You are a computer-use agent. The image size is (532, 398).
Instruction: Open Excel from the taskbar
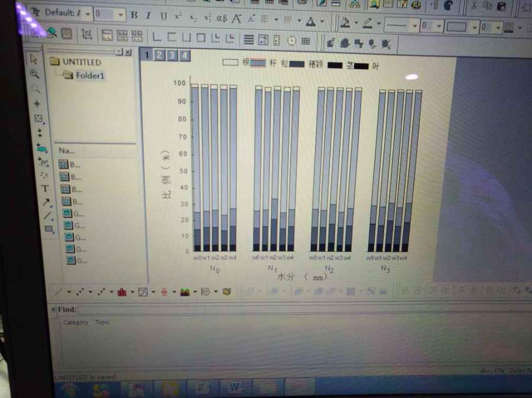pos(202,387)
